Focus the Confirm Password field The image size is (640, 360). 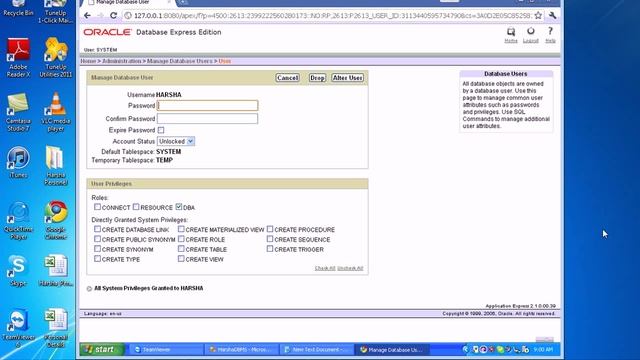pos(207,119)
